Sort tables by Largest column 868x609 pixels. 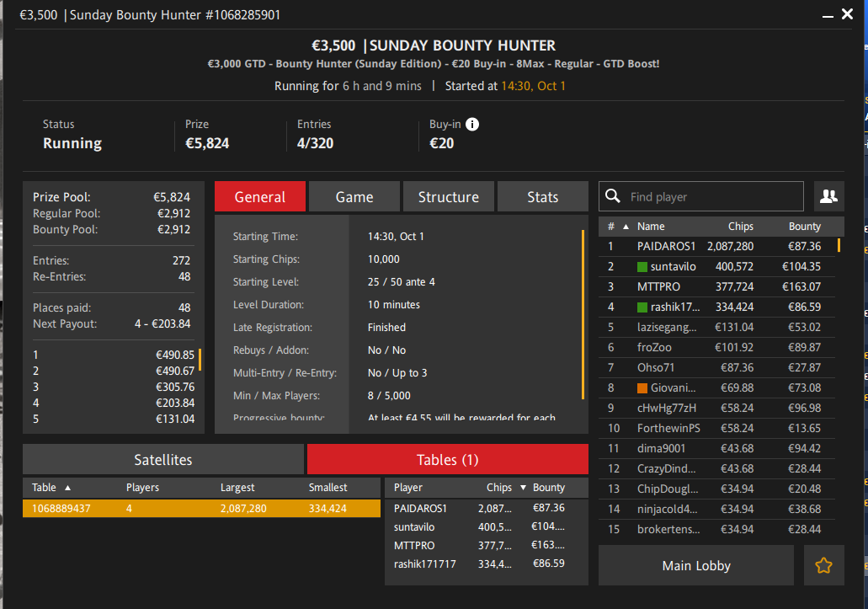click(237, 487)
